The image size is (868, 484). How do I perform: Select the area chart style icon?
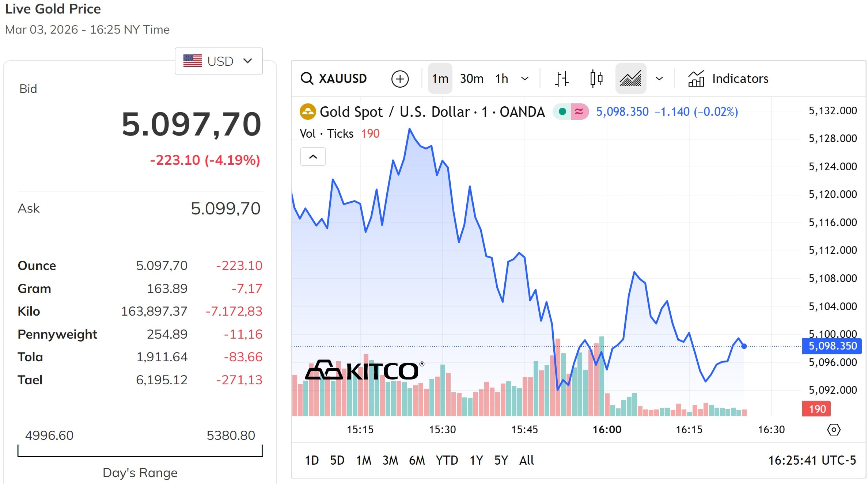click(x=630, y=79)
